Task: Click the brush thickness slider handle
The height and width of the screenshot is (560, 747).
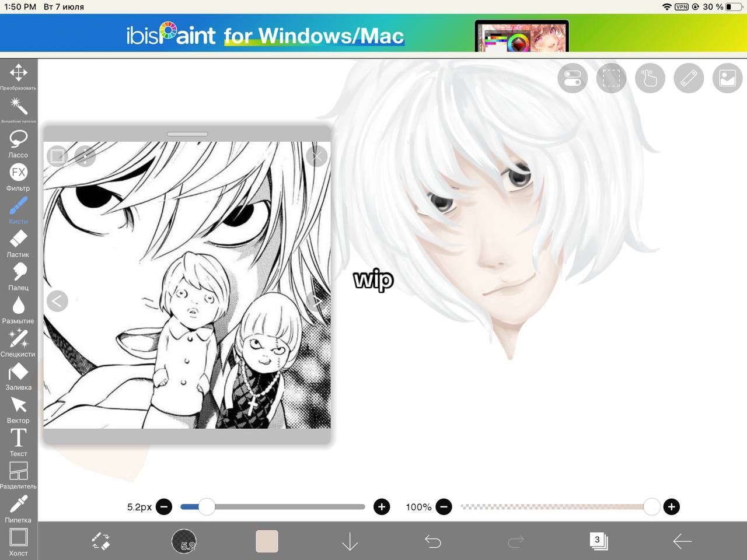Action: 207,506
